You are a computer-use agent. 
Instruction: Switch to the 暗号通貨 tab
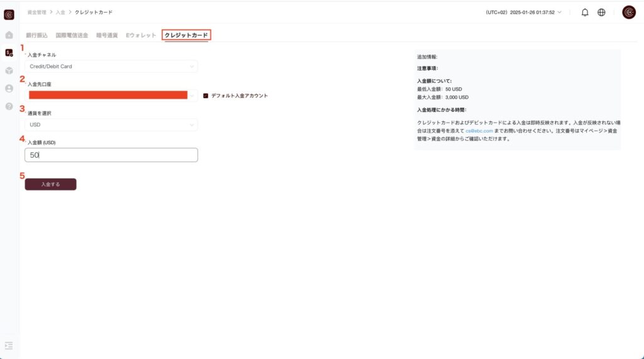[x=107, y=35]
